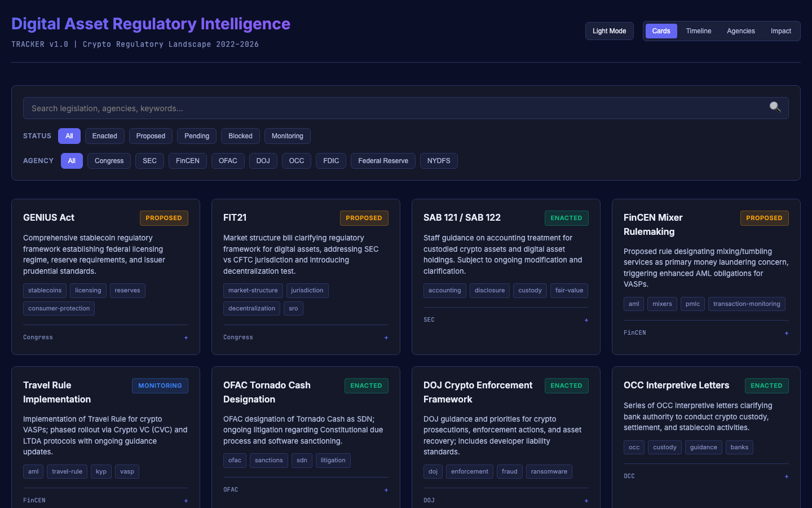Click the GENIUS Act PROPOSED badge
This screenshot has width=812, height=508.
click(164, 218)
